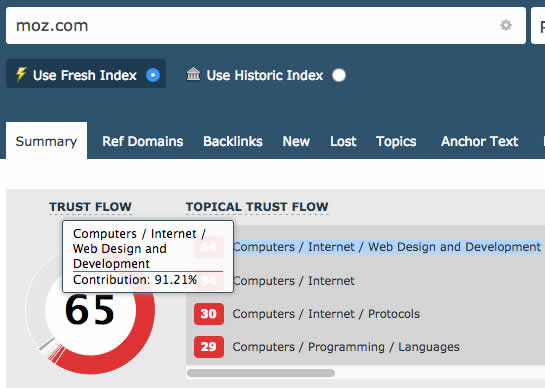Switch to the Topics tab
Viewport: 545px width, 388px height.
coord(396,142)
